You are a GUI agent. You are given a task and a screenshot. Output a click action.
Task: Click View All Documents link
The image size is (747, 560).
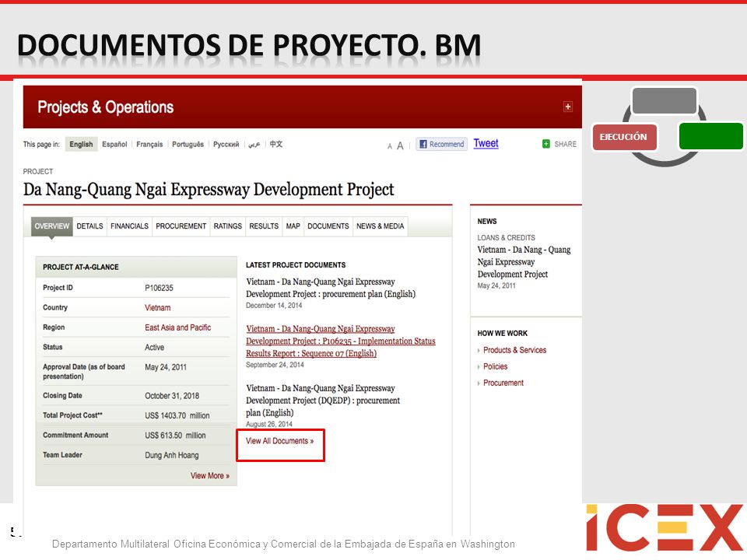[279, 441]
